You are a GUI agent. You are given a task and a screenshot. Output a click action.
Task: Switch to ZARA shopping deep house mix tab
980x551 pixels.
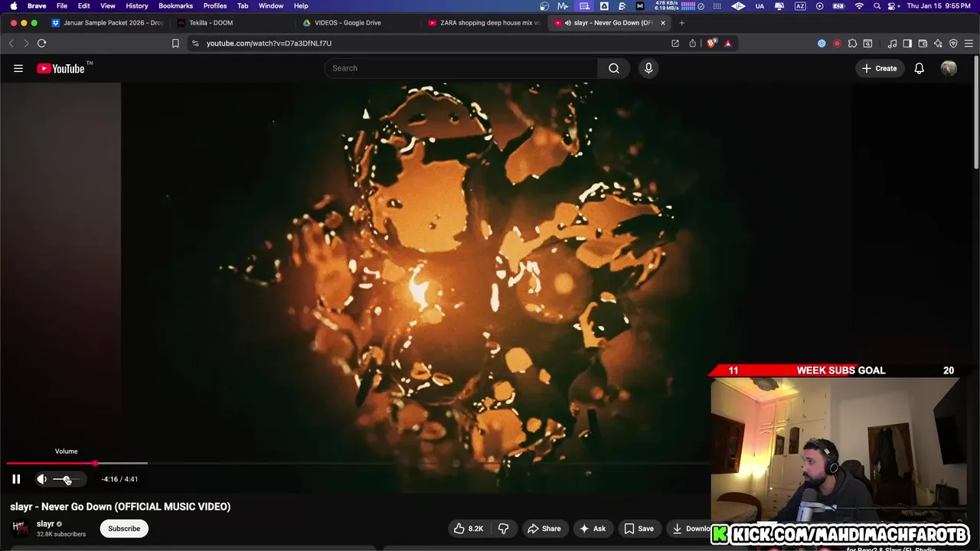point(484,22)
